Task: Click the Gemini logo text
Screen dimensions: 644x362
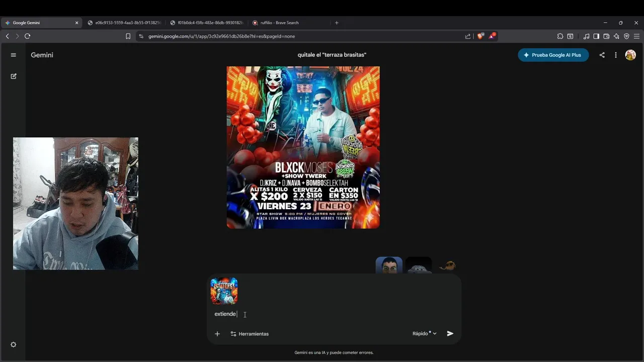Action: 42,55
